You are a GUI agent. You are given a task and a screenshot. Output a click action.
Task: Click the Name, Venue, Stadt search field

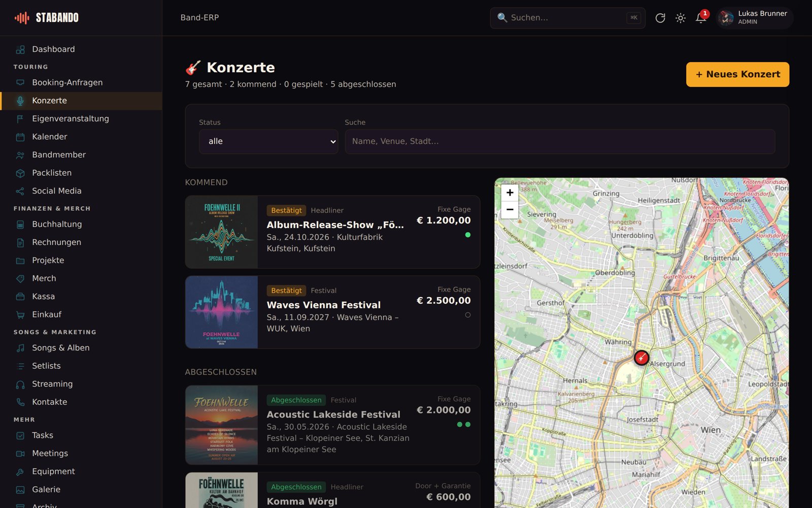(560, 141)
